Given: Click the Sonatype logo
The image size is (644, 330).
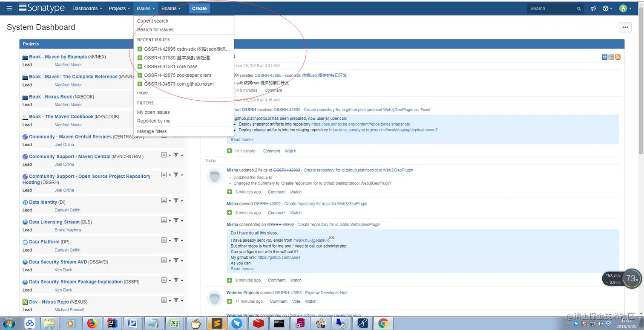Looking at the screenshot, I should pos(42,8).
